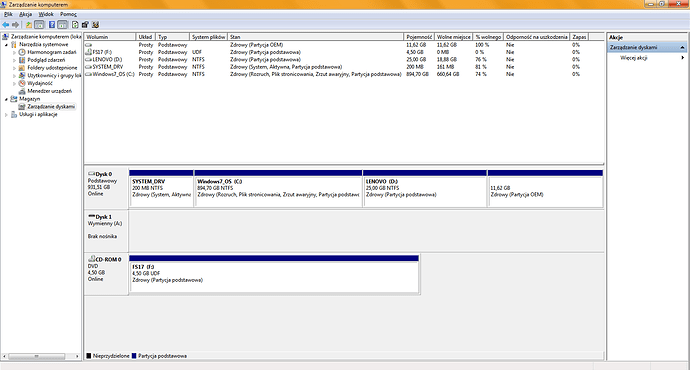Open the Akcja menu
690x370 pixels.
click(x=26, y=14)
